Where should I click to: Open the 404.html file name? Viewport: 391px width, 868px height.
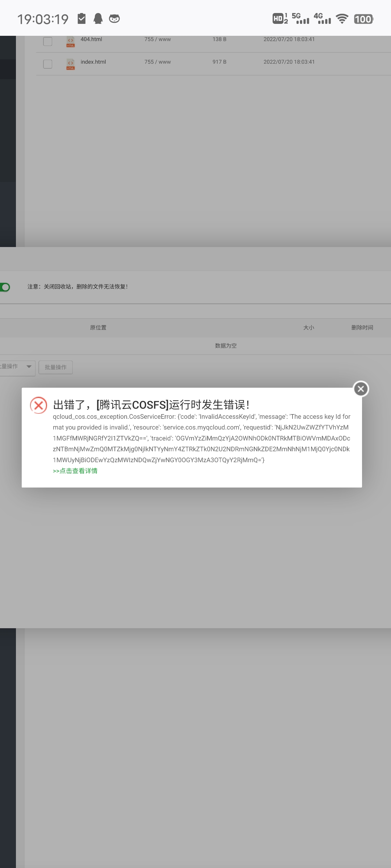coord(91,39)
